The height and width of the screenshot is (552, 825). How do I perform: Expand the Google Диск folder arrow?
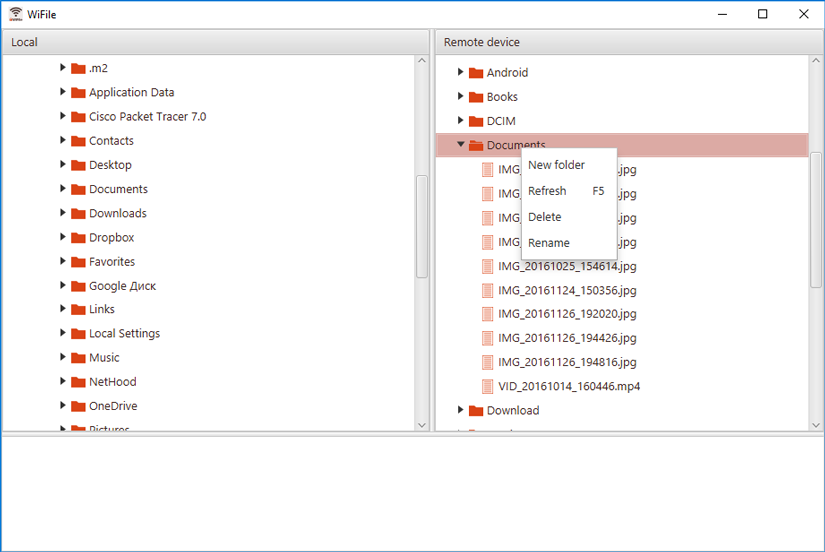tap(63, 285)
